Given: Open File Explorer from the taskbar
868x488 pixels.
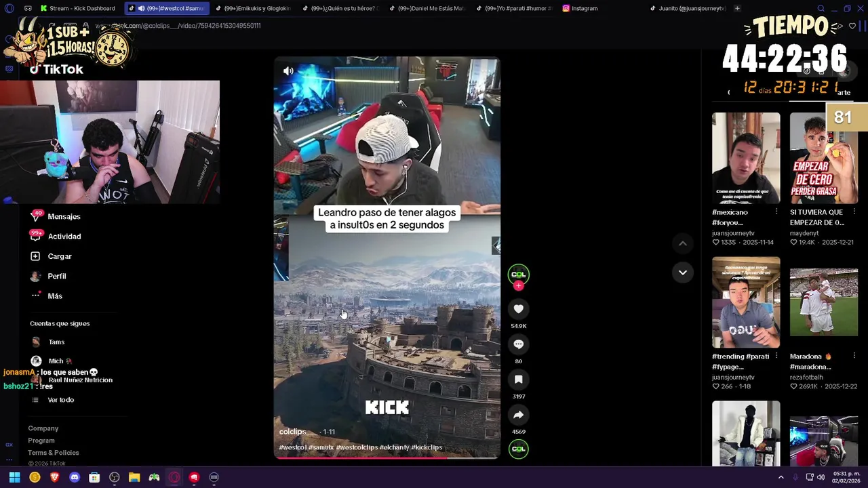Looking at the screenshot, I should [x=134, y=477].
